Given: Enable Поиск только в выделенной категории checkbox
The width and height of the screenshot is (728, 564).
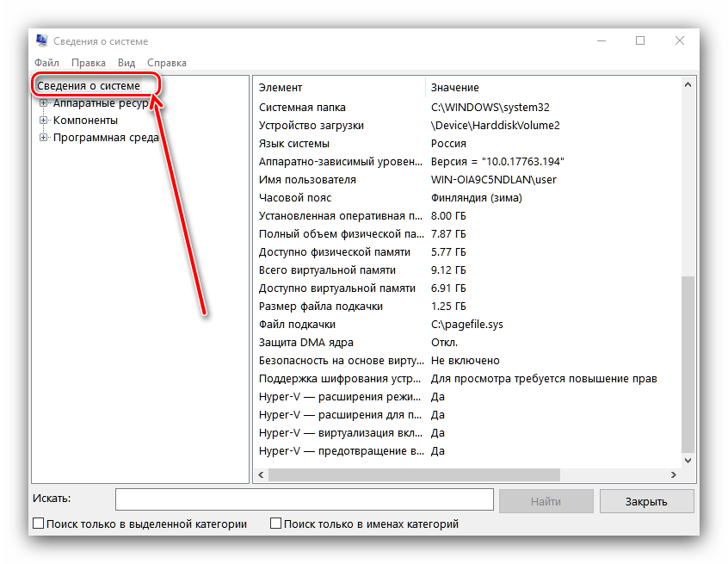Looking at the screenshot, I should [39, 524].
